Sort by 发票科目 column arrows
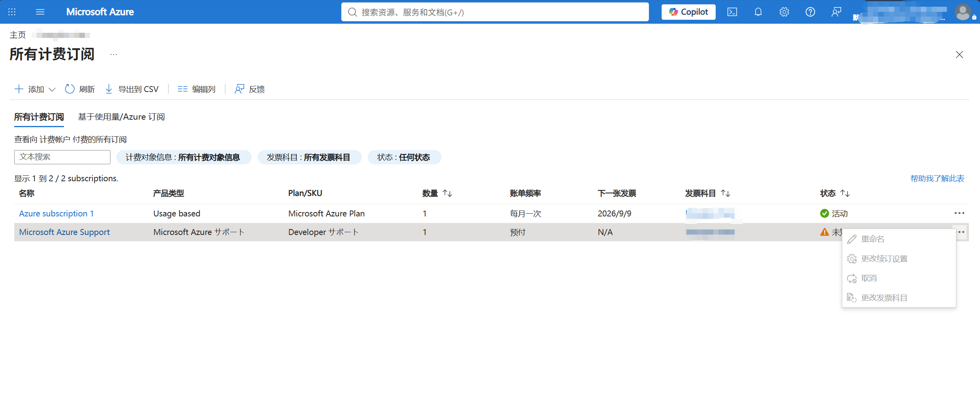 point(726,194)
